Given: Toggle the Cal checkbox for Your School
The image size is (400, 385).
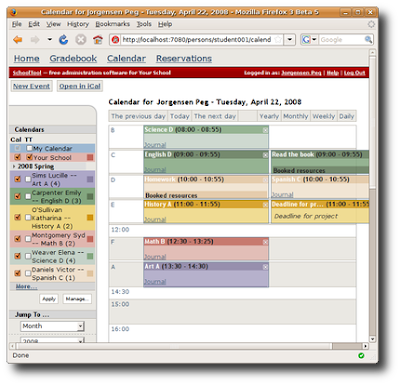Looking at the screenshot, I should [x=18, y=157].
